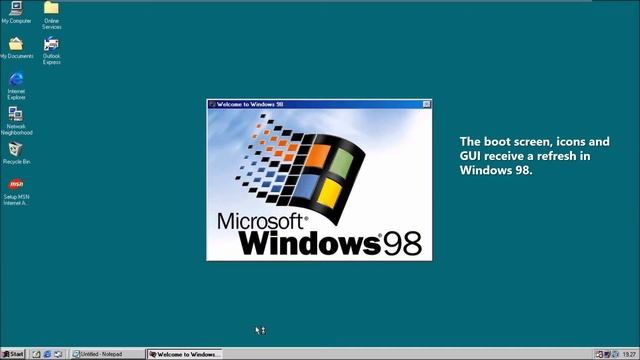Select the Outlook Express desktop icon

[x=51, y=51]
